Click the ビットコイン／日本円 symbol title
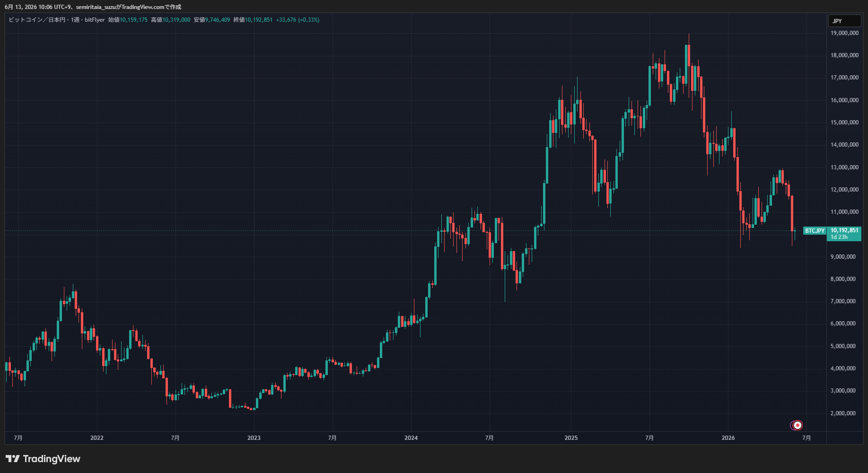Screen dimensions: 868x473 point(37,20)
